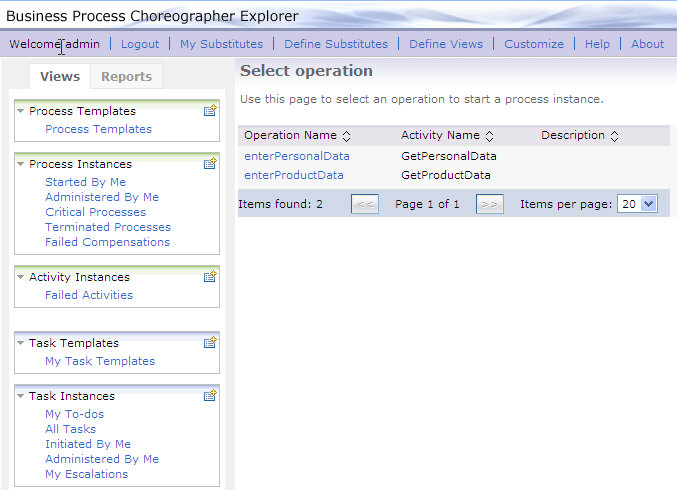Click the Task Templates section edit icon
Viewport: 677px width, 490px height.
tap(210, 342)
